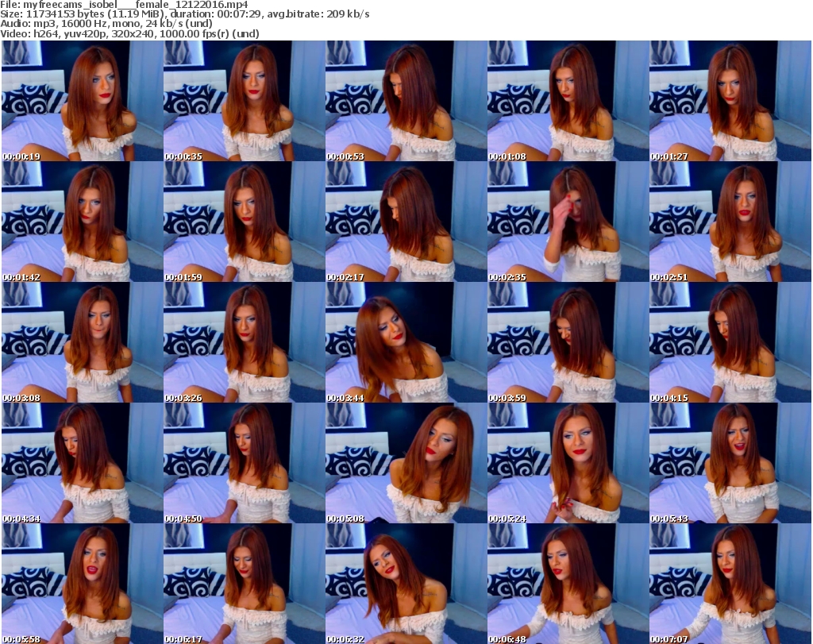Select the thumbnail with timestamp 00:01:27
Image resolution: width=813 pixels, height=644 pixels.
730,101
